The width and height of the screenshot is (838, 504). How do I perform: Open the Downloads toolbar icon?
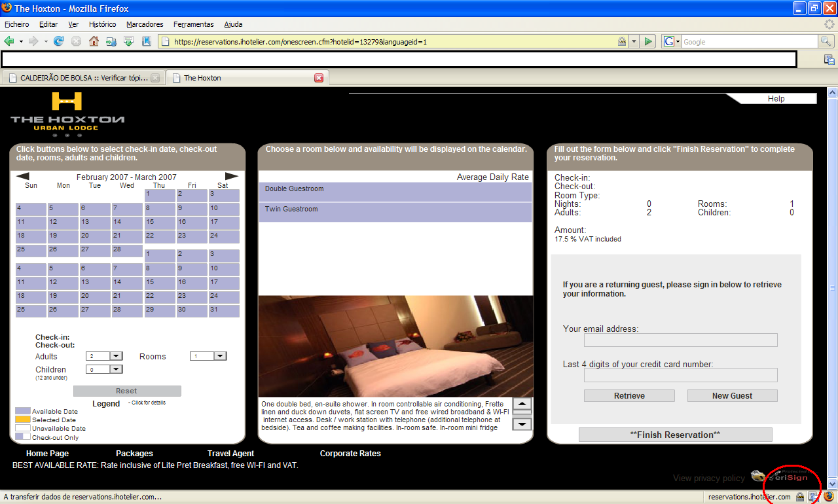pos(129,41)
